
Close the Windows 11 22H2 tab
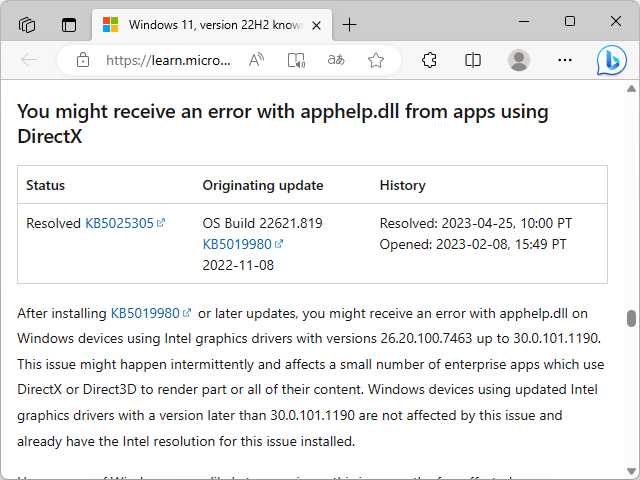(x=316, y=26)
